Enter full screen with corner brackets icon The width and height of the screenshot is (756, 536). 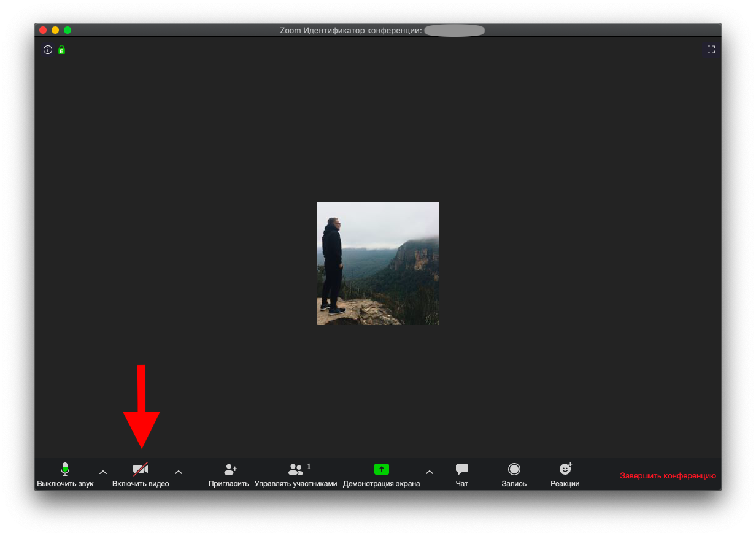click(711, 50)
